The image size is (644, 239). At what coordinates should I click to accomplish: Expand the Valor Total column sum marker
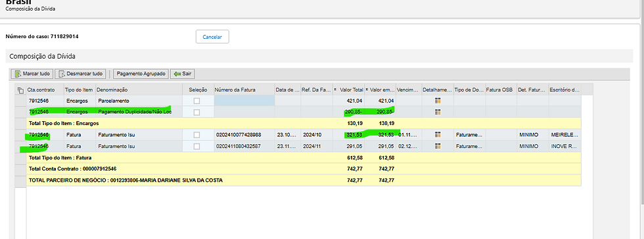(336, 90)
